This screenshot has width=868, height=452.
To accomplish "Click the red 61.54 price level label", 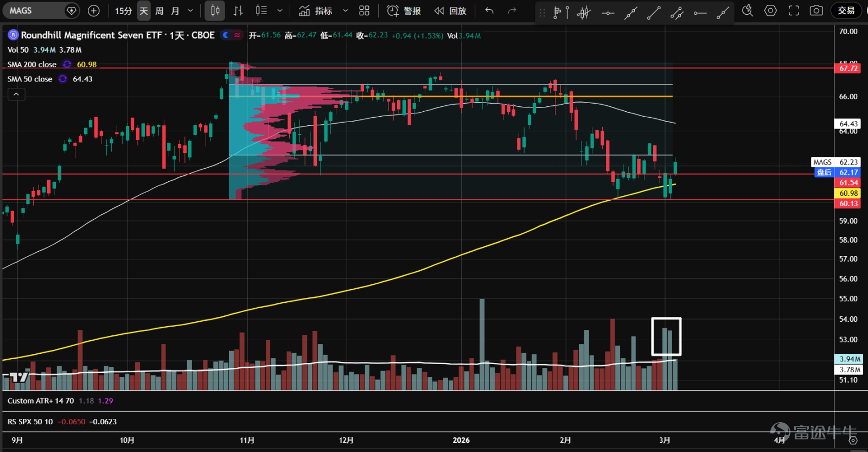I will pos(848,183).
